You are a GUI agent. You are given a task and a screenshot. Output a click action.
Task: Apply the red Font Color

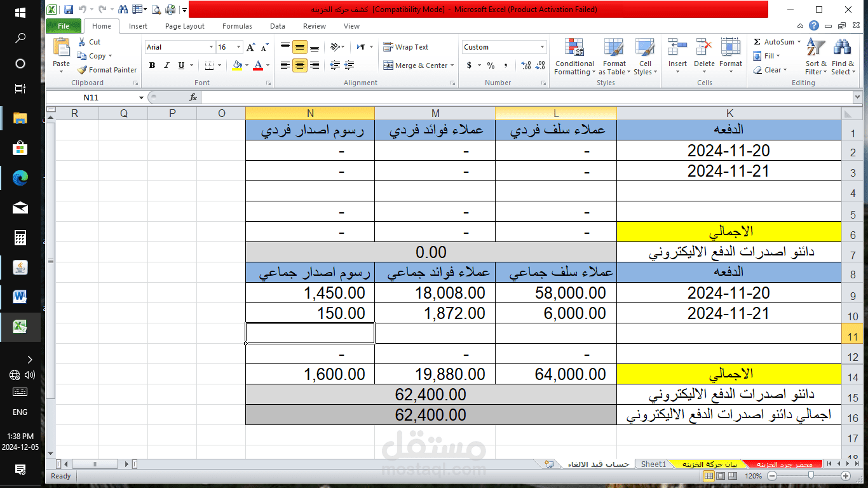point(258,65)
